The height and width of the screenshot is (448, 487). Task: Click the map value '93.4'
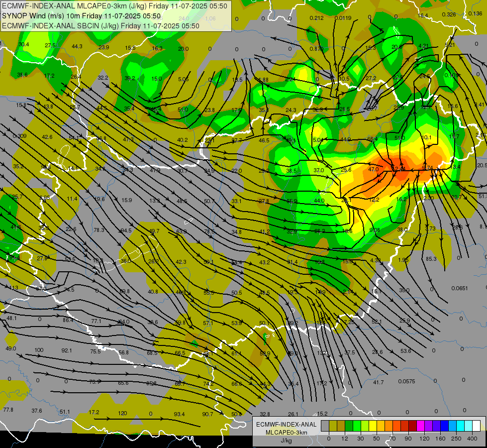tap(179, 414)
